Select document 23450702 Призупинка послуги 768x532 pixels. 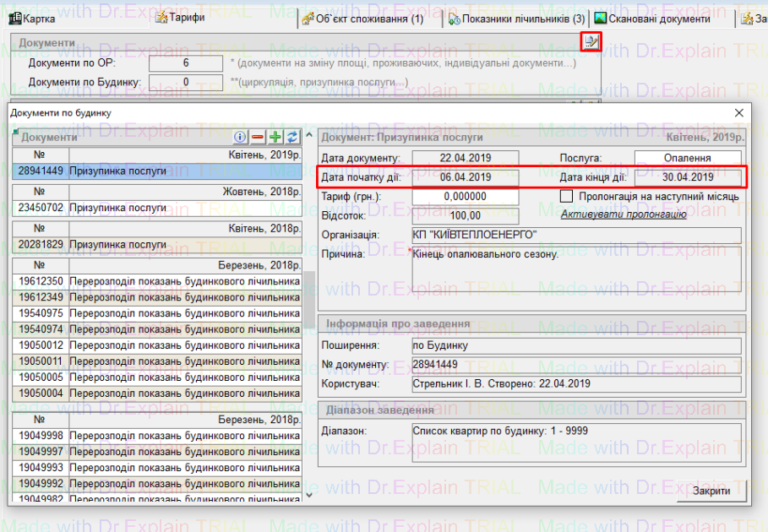[x=158, y=206]
